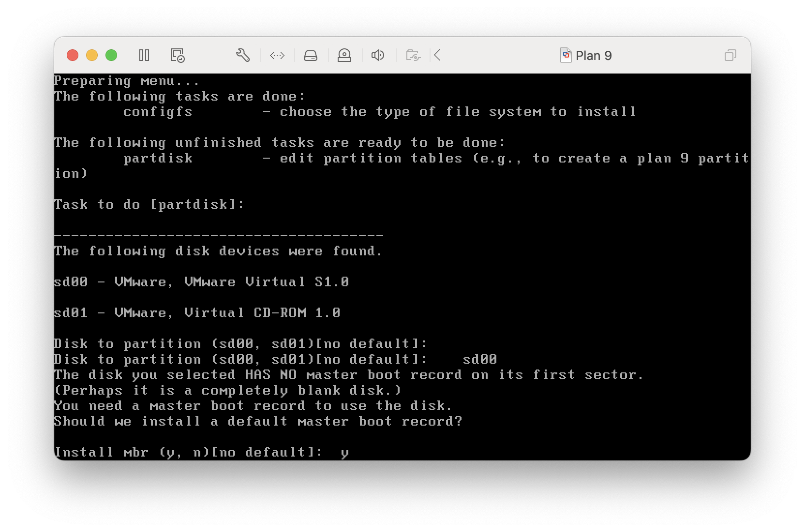Screen dimensions: 805x532
Task: Open network adapter settings icon
Action: [x=277, y=55]
